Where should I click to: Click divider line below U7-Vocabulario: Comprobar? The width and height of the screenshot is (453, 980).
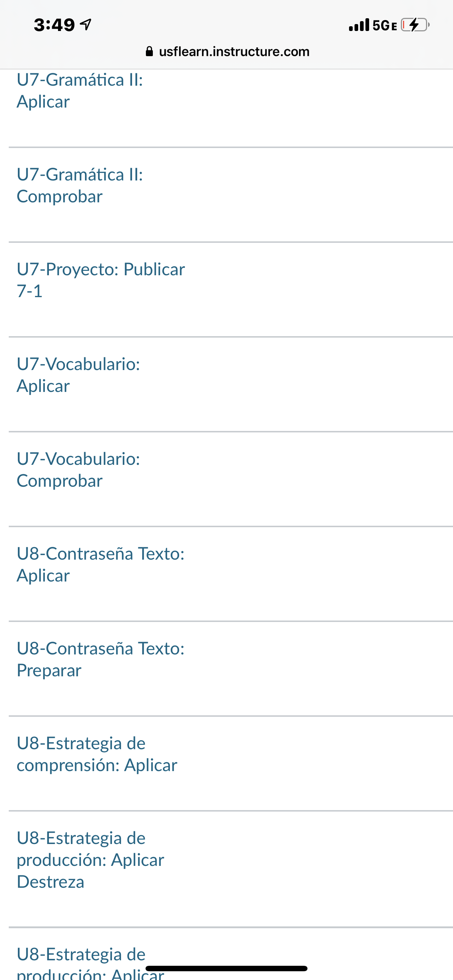coord(230,526)
